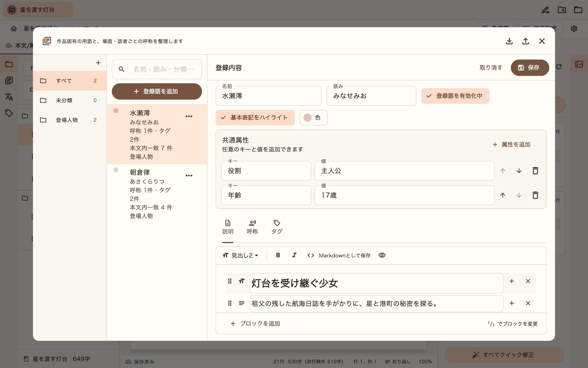
Task: Click the refresh icon in right panel
Action: (559, 67)
